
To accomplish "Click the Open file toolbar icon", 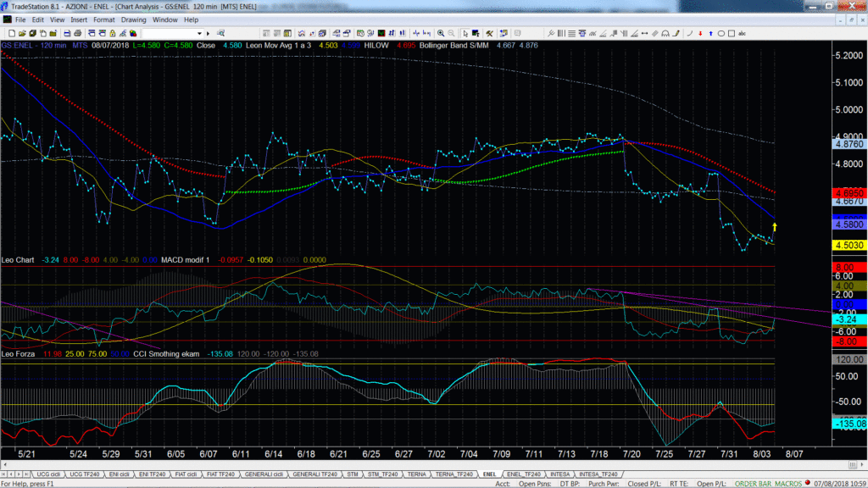I will [x=22, y=33].
